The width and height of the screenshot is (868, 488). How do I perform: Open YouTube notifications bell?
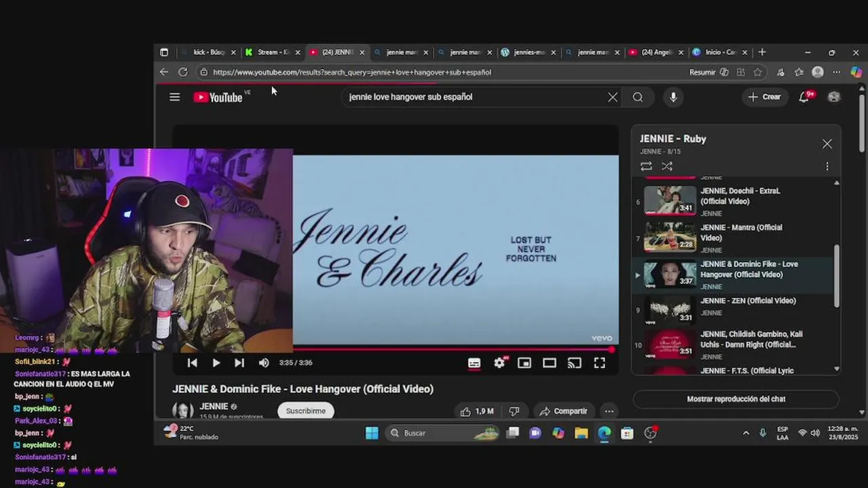click(x=804, y=97)
